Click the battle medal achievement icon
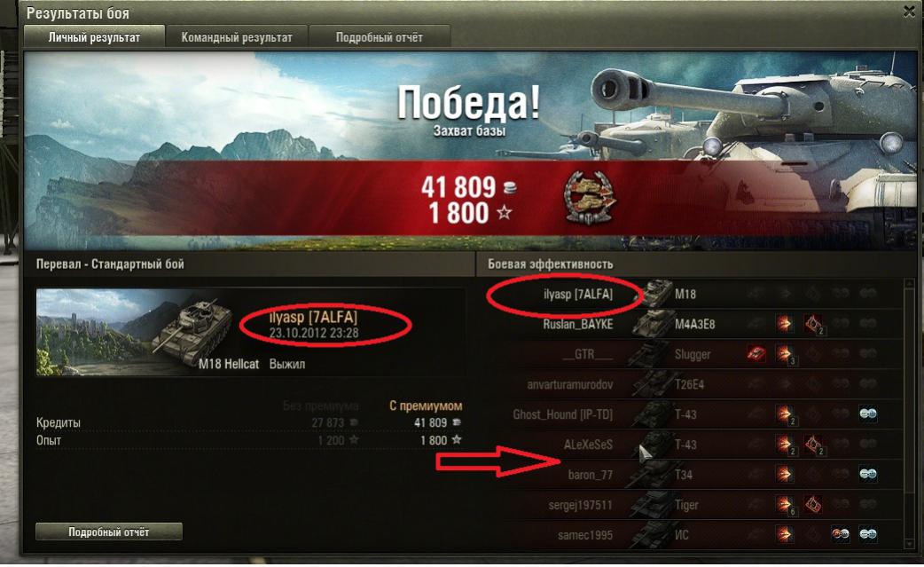 589,198
